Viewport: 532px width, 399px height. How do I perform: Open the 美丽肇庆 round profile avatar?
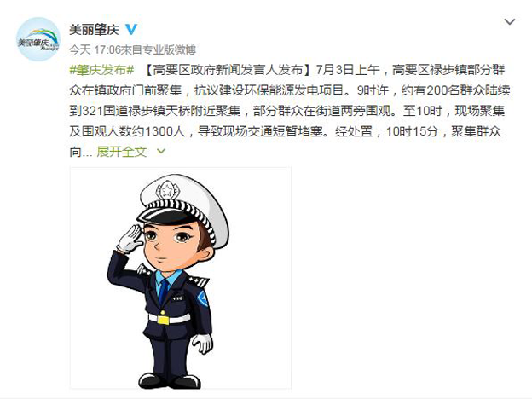tap(38, 39)
